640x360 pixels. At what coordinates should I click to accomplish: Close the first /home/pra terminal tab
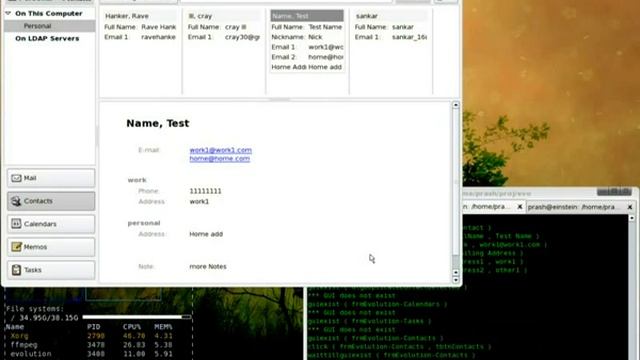click(520, 207)
